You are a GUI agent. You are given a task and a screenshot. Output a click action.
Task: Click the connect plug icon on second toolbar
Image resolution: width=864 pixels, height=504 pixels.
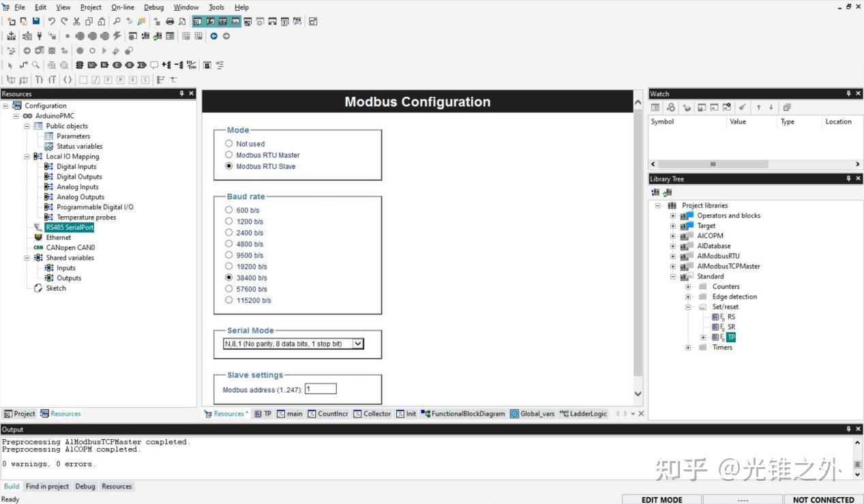point(40,36)
